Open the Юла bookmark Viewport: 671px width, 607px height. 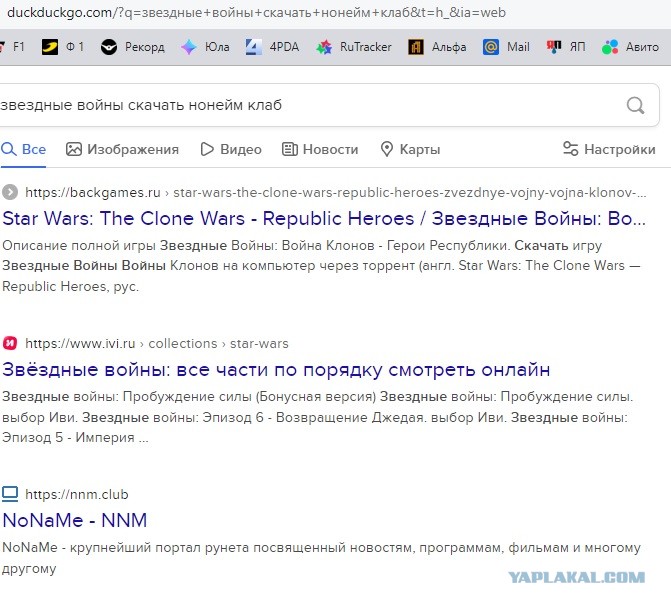(x=205, y=47)
